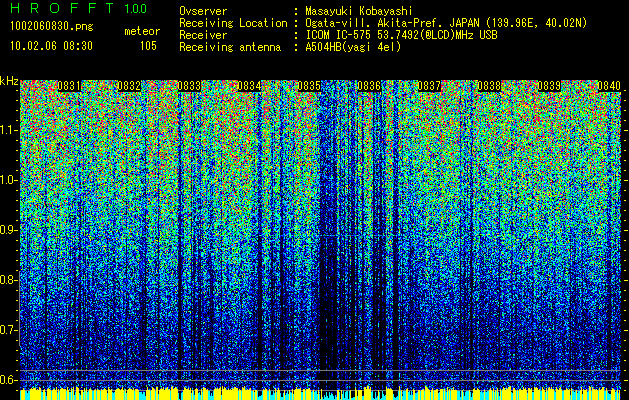Click the 0835 time marker
This screenshot has height=400, width=629.
pyautogui.click(x=309, y=86)
